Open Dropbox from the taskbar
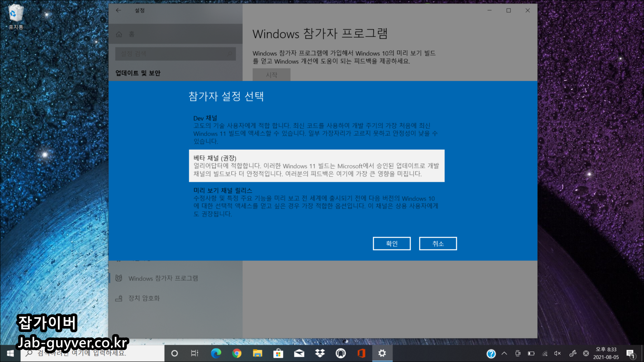 [320, 353]
